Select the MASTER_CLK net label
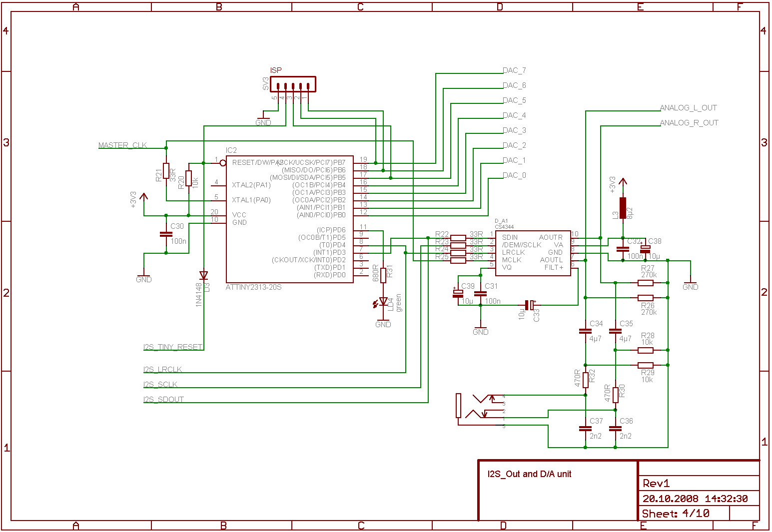The width and height of the screenshot is (772, 532). click(122, 145)
